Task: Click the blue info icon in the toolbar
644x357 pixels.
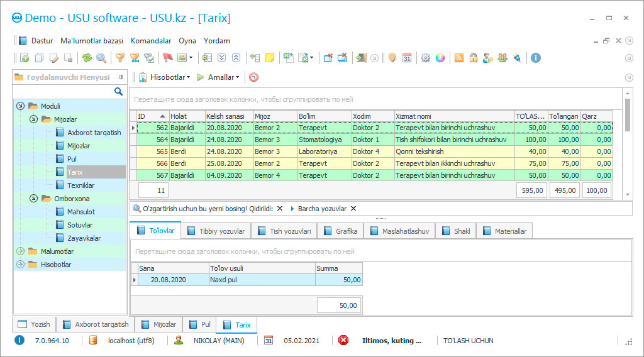Action: pyautogui.click(x=536, y=58)
